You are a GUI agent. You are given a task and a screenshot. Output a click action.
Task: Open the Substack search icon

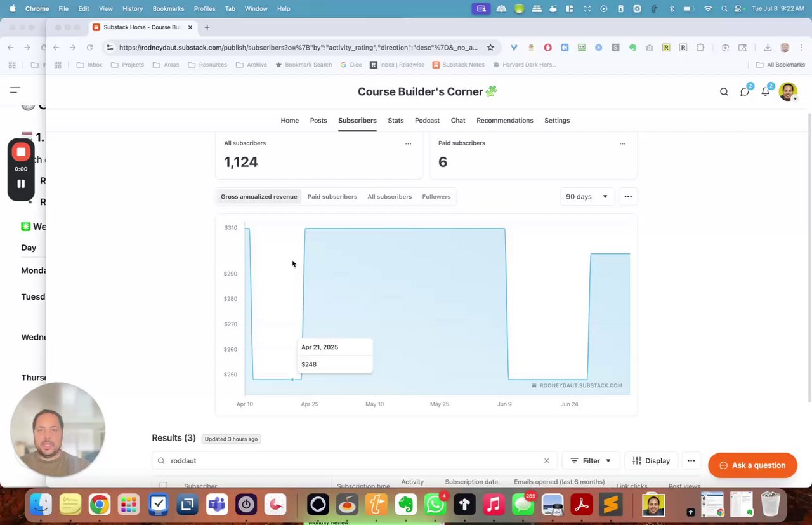click(x=724, y=92)
